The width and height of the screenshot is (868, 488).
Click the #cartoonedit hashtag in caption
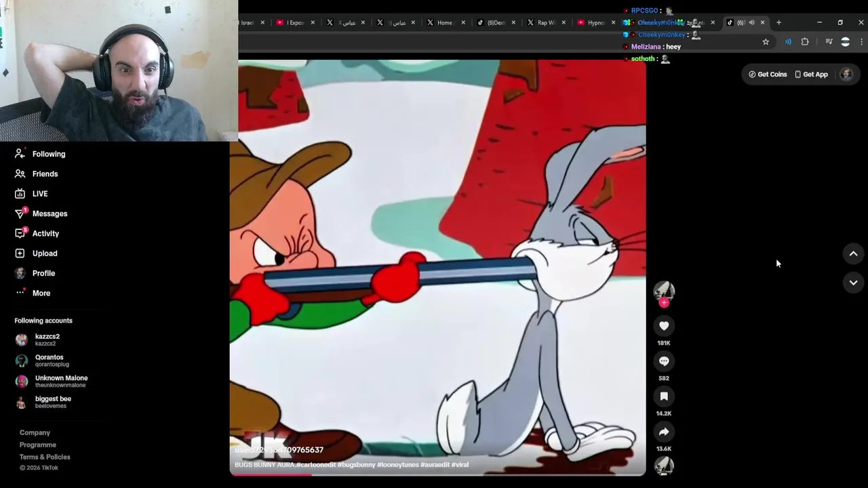pyautogui.click(x=315, y=465)
